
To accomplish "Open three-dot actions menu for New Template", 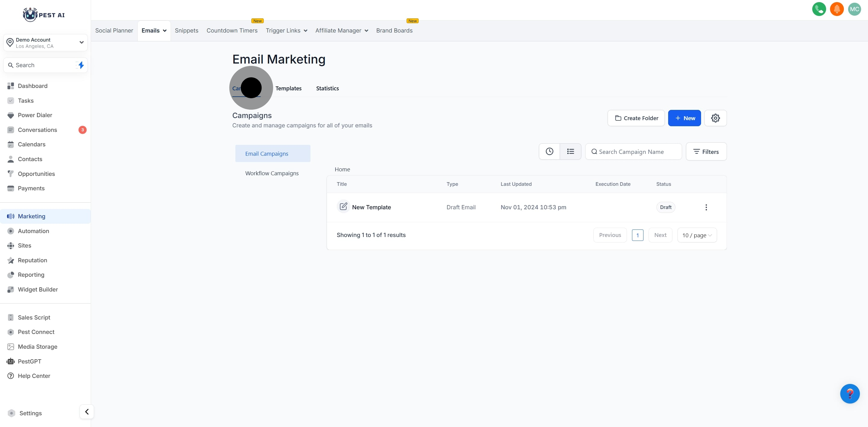I will pos(706,207).
